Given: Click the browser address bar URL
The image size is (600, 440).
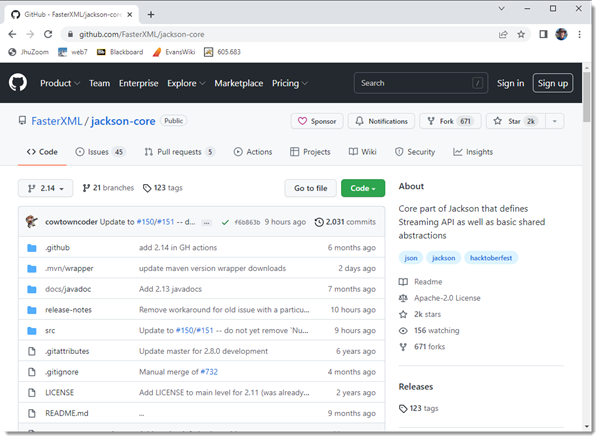Looking at the screenshot, I should point(142,34).
